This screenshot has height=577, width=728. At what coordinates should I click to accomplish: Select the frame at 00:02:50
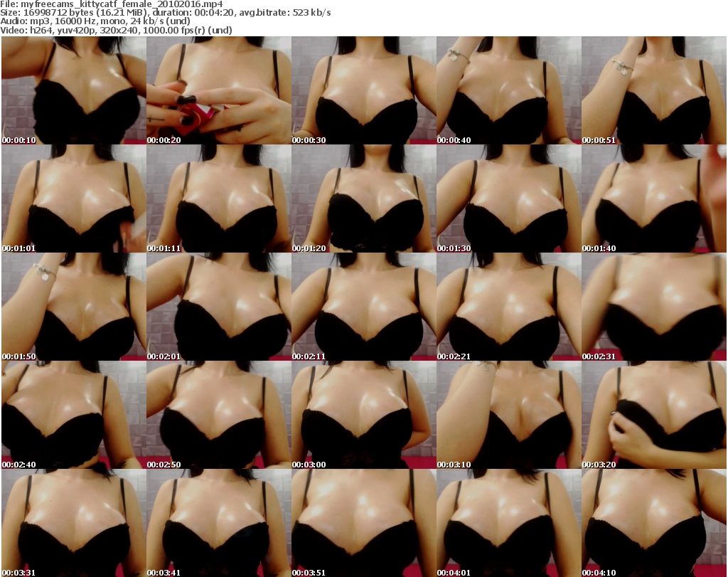tap(219, 415)
